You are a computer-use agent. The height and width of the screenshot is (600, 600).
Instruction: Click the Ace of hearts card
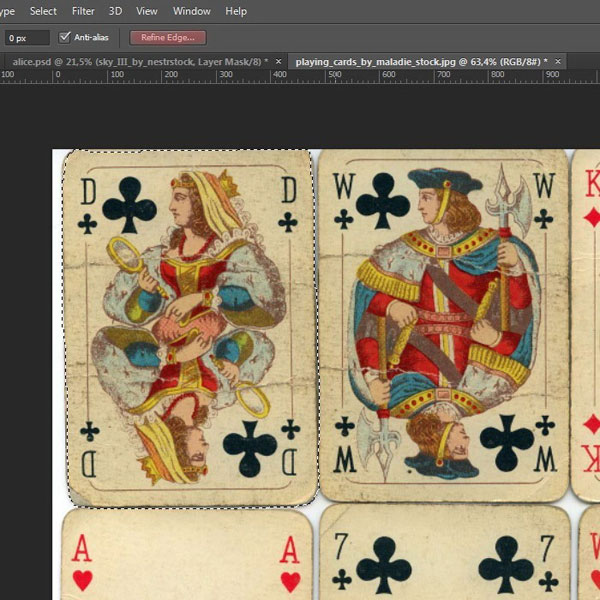[x=187, y=554]
